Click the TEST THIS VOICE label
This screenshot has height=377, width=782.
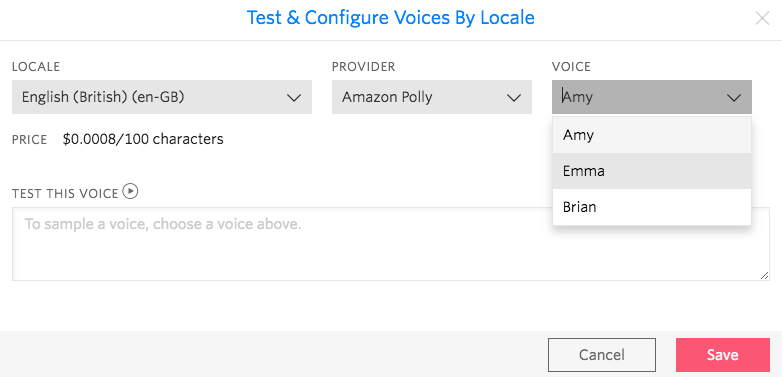(x=65, y=193)
